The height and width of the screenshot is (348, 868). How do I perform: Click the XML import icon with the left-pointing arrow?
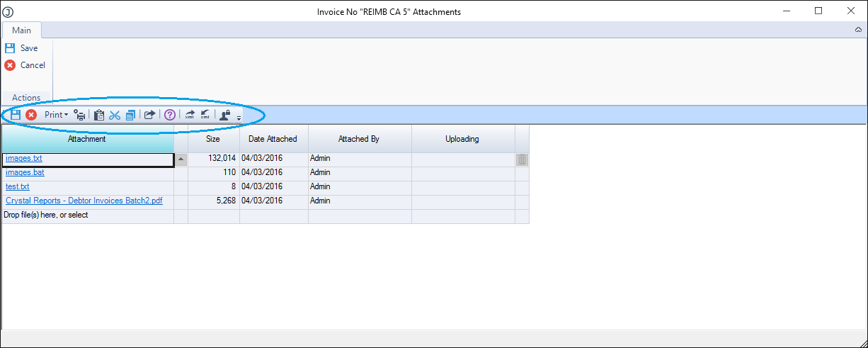(205, 115)
